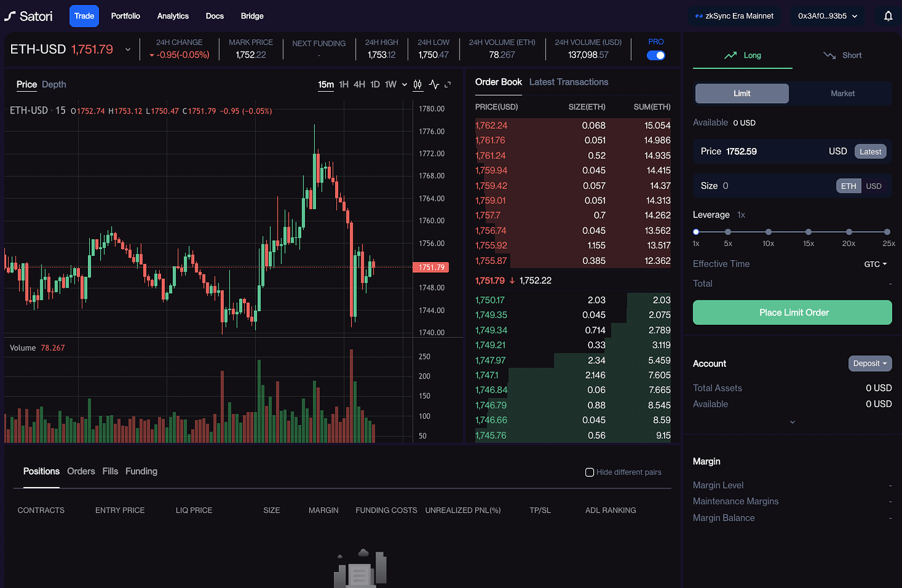This screenshot has height=588, width=902.
Task: Set leverage slider to 10x
Action: tap(768, 232)
